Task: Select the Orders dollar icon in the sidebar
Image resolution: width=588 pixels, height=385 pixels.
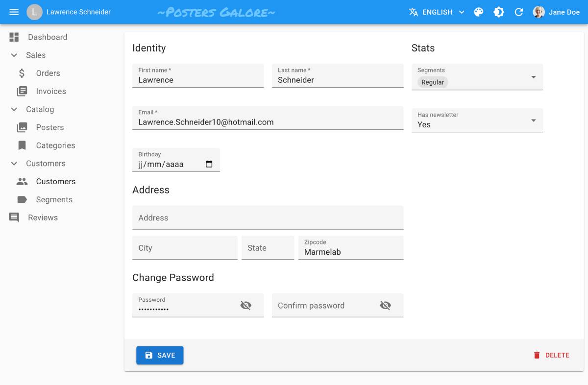Action: (x=22, y=73)
